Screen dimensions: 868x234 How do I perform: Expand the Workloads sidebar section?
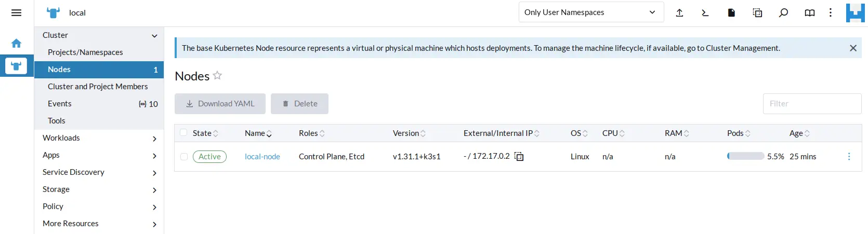point(99,138)
